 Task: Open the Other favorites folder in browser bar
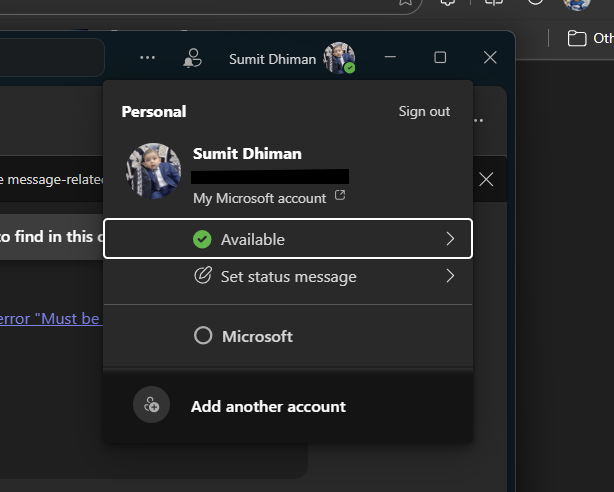coord(590,38)
